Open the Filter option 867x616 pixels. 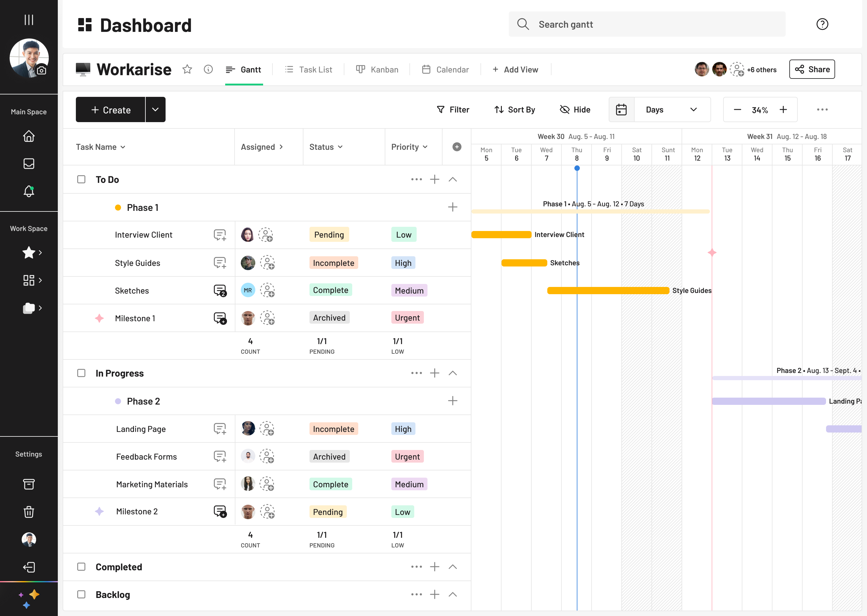coord(453,109)
